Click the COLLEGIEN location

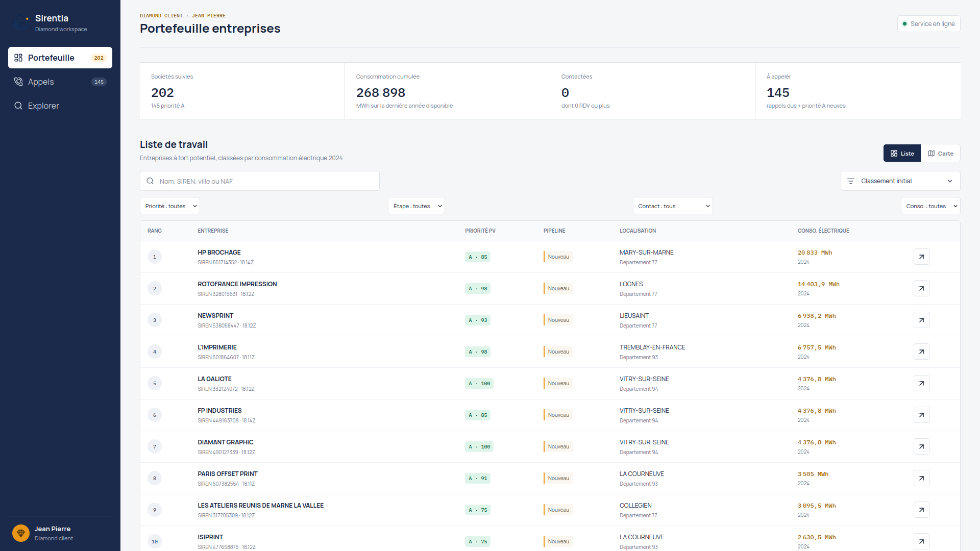635,506
